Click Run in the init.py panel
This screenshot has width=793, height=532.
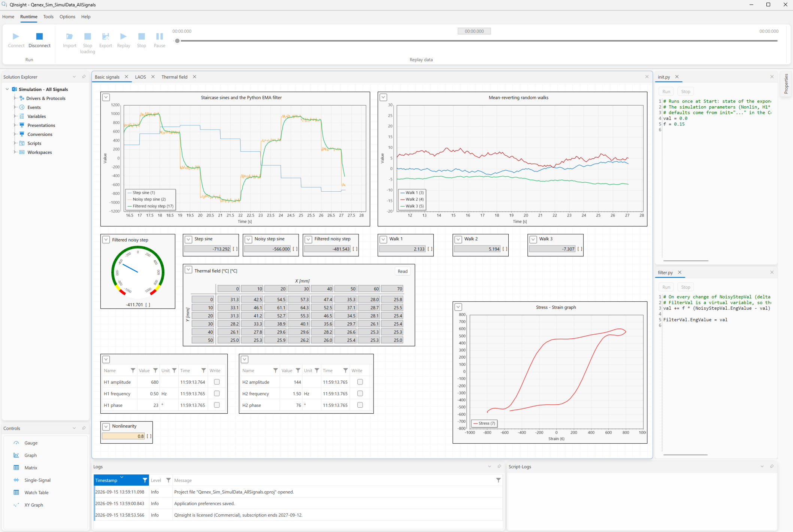666,91
